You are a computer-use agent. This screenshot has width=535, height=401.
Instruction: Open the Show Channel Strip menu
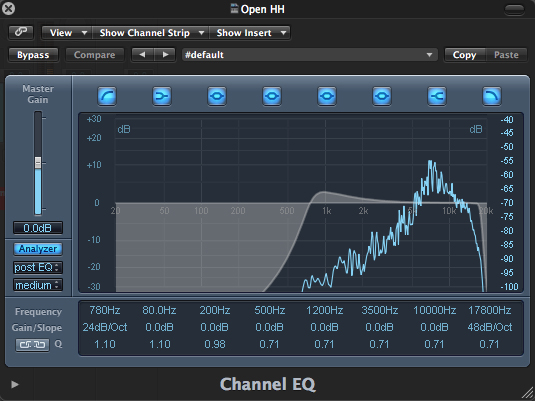[150, 33]
